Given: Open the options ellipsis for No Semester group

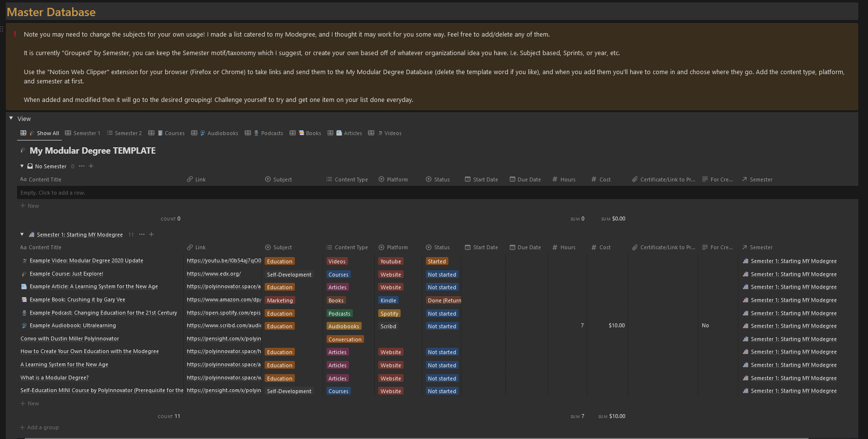Looking at the screenshot, I should coord(81,166).
